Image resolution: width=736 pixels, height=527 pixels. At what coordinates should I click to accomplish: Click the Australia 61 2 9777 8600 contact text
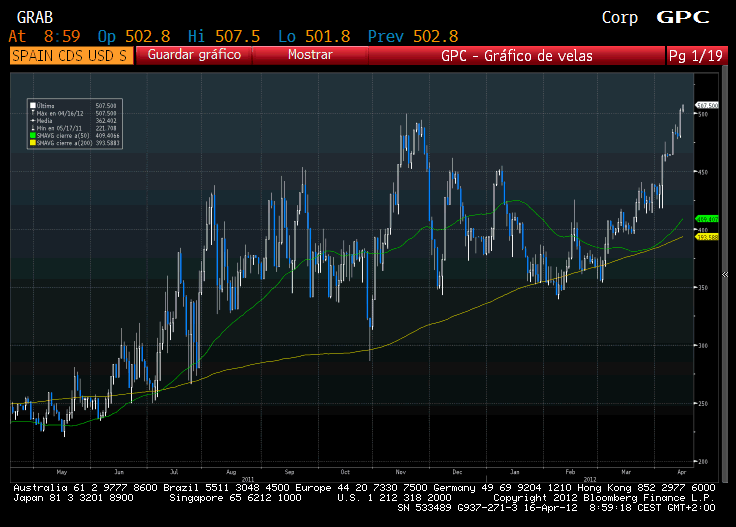click(x=85, y=488)
